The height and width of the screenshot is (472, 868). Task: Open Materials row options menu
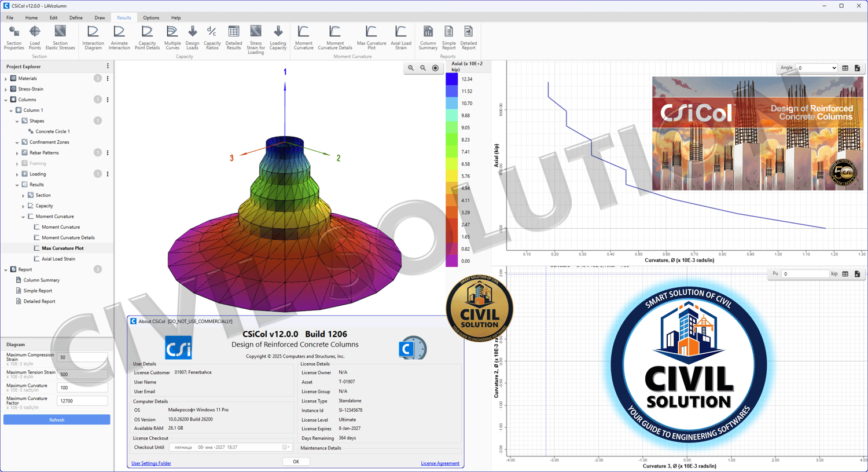pos(108,78)
